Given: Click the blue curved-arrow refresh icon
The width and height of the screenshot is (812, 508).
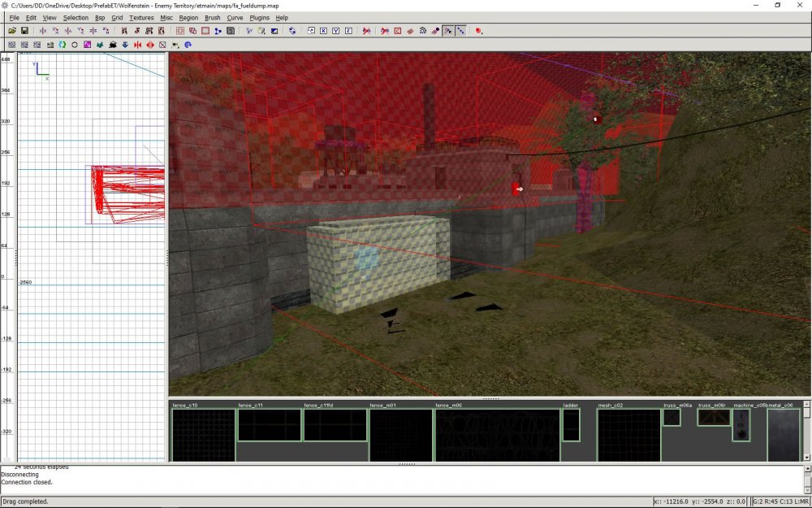Looking at the screenshot, I should [x=188, y=45].
